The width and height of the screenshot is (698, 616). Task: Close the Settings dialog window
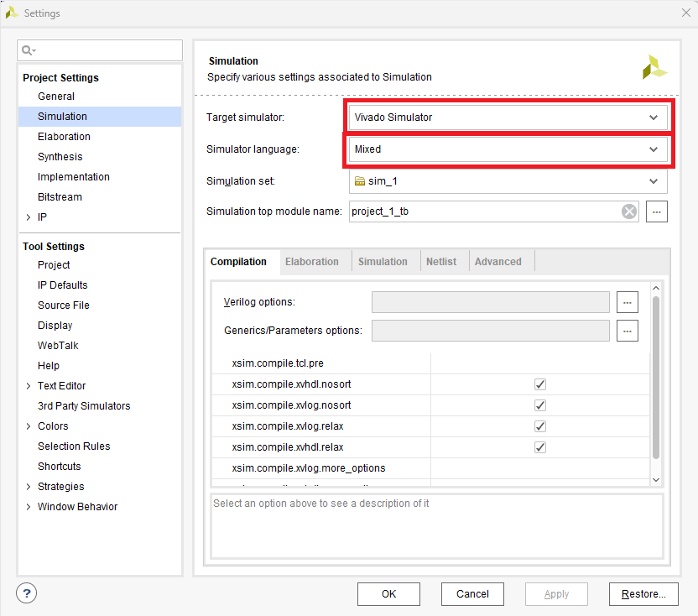click(x=686, y=13)
